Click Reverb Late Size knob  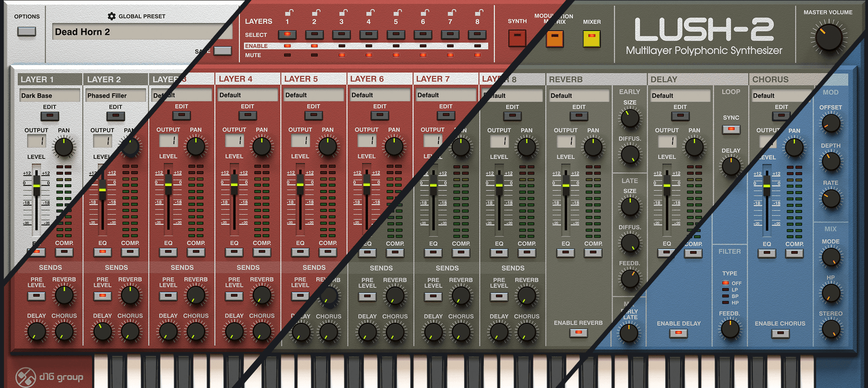(630, 207)
